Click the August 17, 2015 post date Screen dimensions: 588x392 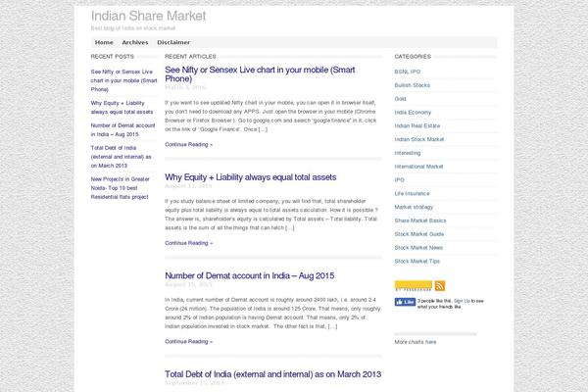click(x=188, y=186)
